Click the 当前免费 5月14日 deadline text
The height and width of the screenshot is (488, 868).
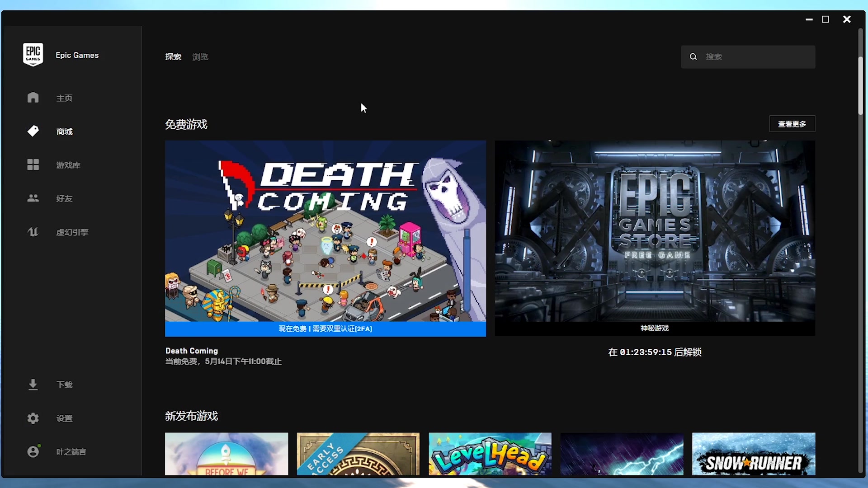(223, 361)
